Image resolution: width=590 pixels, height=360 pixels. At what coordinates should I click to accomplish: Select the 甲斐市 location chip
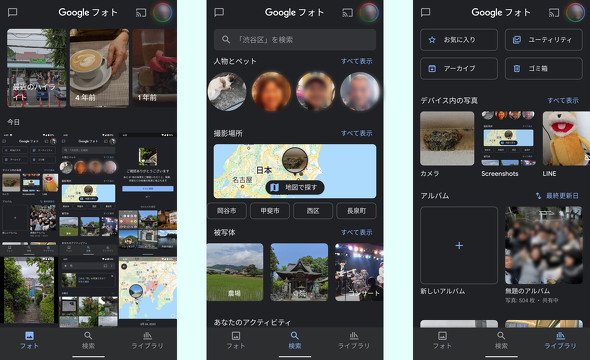(x=270, y=211)
